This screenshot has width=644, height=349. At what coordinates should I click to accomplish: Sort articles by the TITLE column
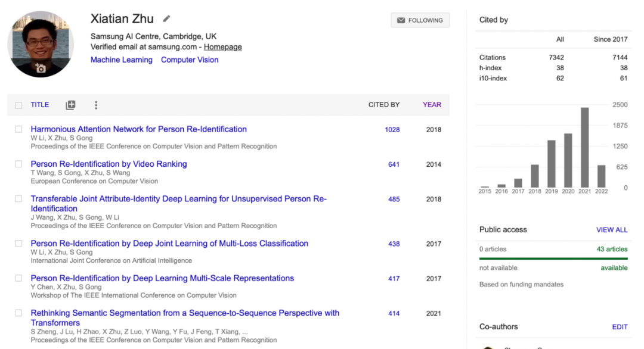(x=40, y=105)
